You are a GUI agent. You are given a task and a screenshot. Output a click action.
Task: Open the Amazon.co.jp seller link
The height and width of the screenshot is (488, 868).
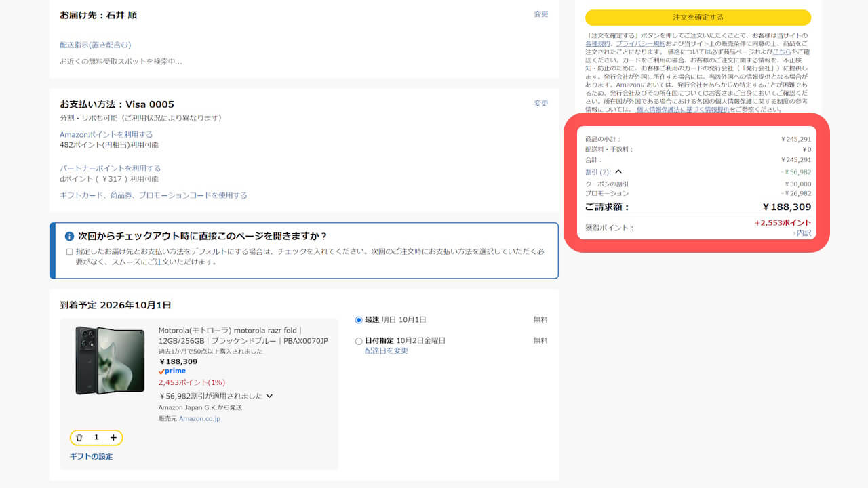point(199,419)
